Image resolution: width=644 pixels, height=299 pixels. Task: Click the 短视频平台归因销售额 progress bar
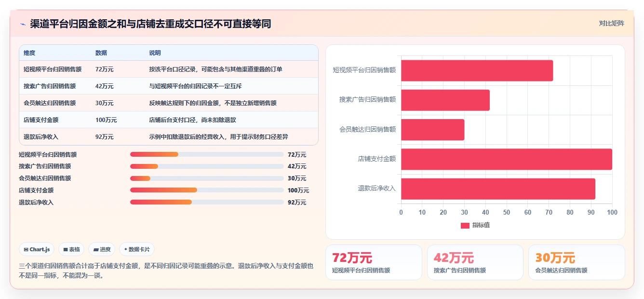(207, 154)
